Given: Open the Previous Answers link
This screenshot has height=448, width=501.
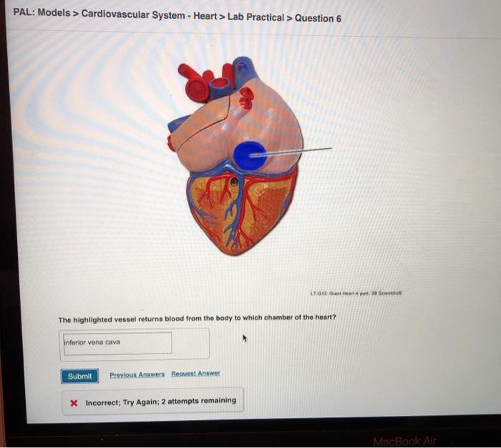Looking at the screenshot, I should 137,374.
